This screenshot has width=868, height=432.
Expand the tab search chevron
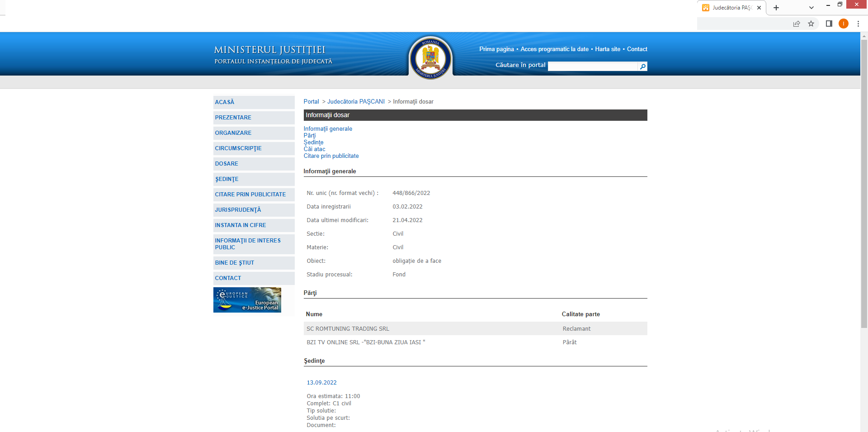point(811,8)
